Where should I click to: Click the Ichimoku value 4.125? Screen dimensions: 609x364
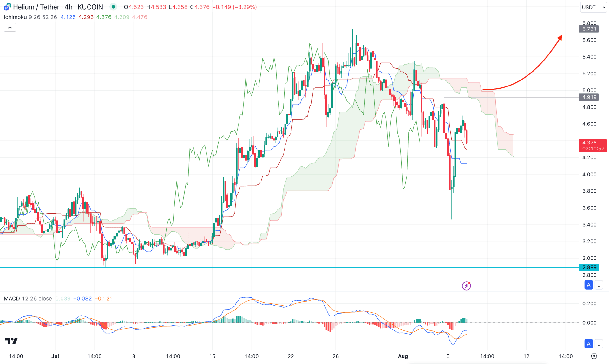68,17
